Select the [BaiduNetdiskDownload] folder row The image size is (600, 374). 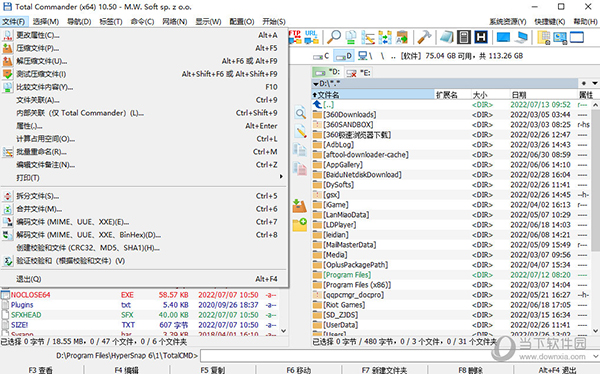click(x=450, y=175)
